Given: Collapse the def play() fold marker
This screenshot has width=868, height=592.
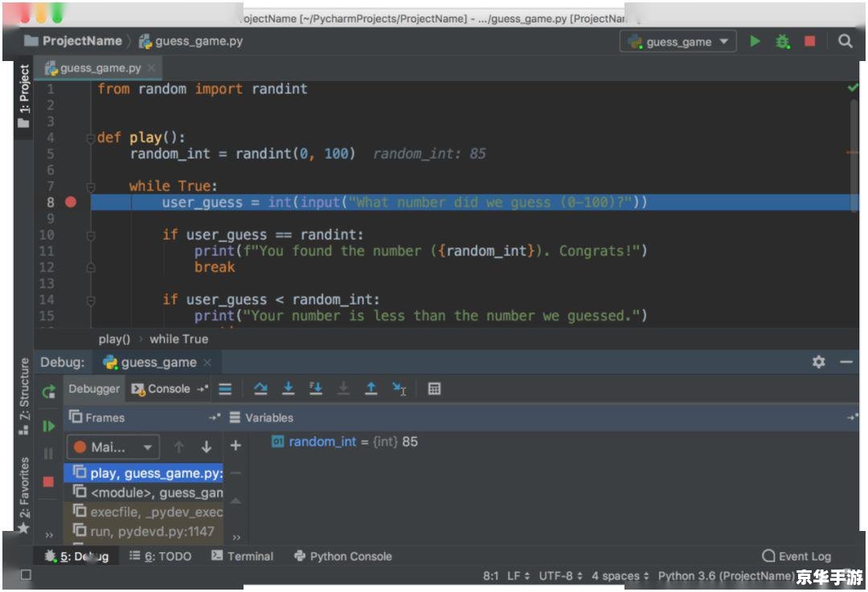Looking at the screenshot, I should tap(90, 137).
